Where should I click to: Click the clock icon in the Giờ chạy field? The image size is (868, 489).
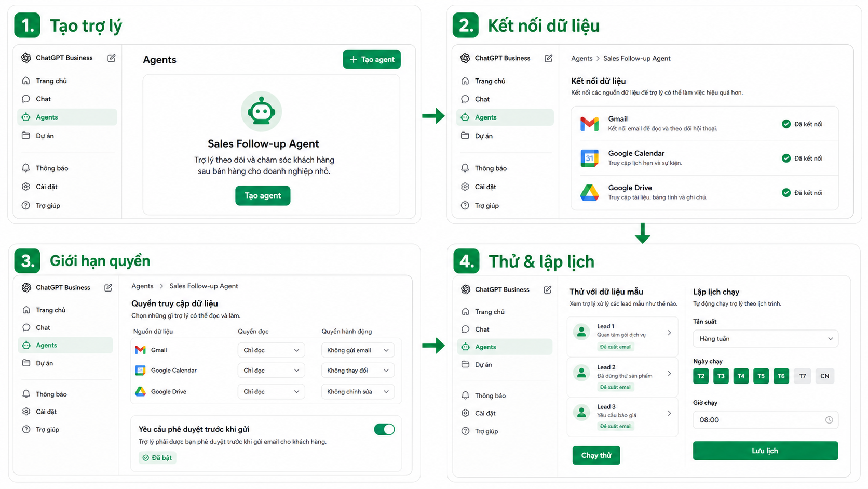tap(829, 420)
